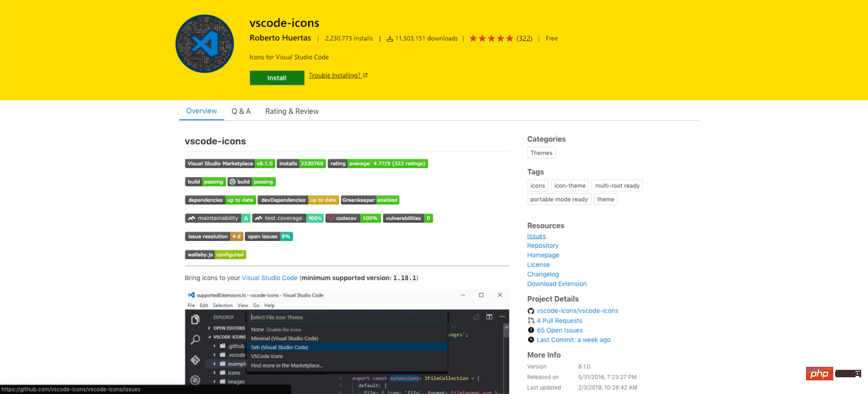Switch to the Overview tab
868x394 pixels.
pyautogui.click(x=201, y=111)
